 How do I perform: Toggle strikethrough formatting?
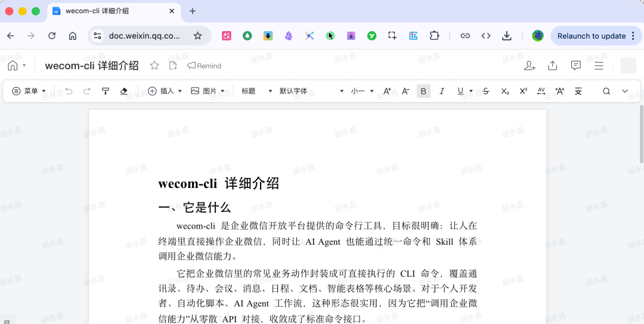487,91
